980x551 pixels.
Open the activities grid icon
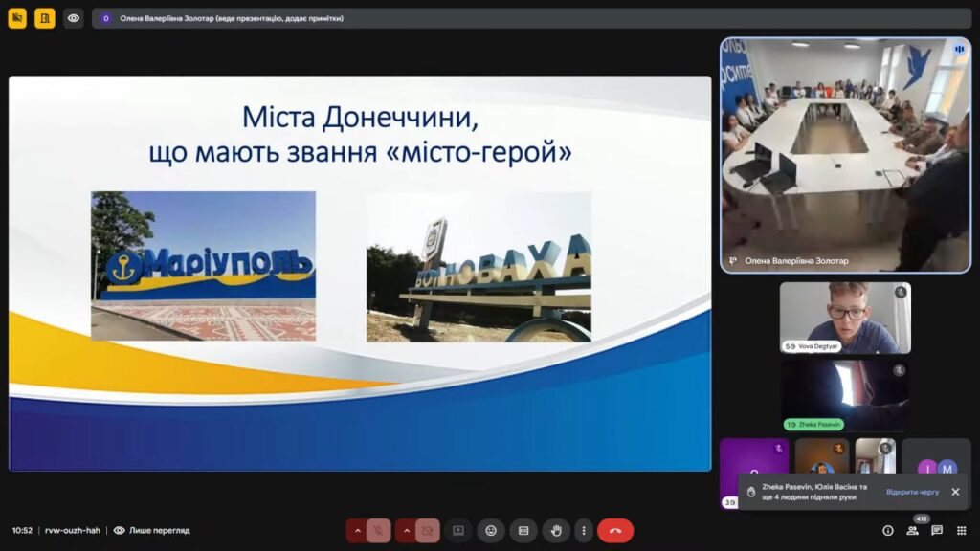tap(961, 530)
